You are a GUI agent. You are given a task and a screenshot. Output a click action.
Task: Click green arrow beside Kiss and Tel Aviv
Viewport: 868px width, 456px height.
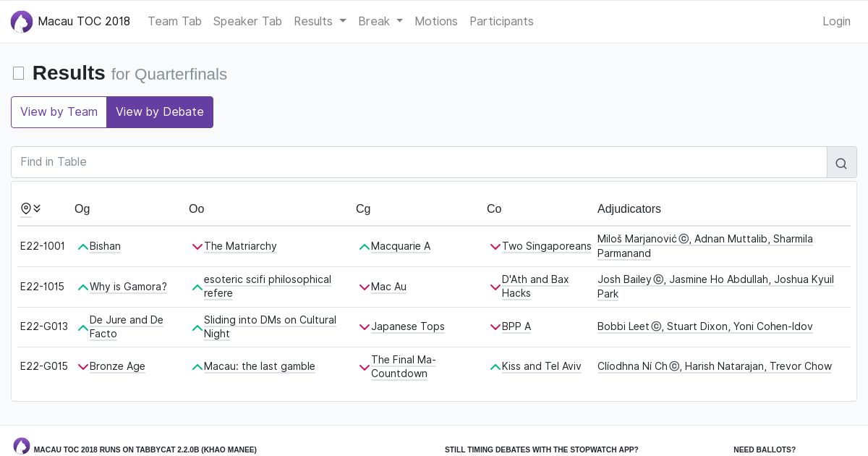495,367
